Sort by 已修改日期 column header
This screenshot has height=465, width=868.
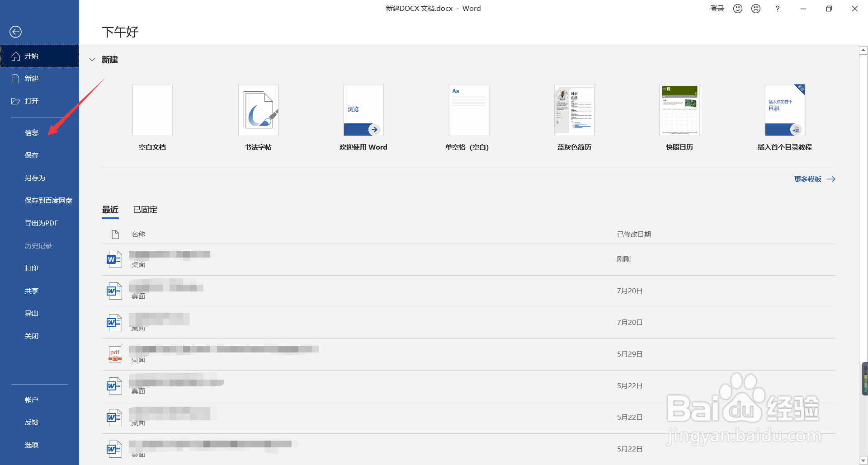pyautogui.click(x=634, y=235)
